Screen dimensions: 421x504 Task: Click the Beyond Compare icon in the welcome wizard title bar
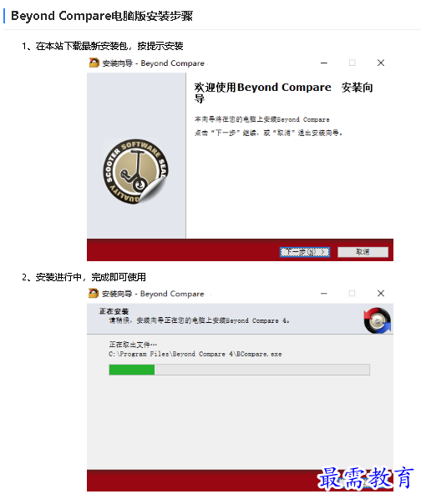94,63
